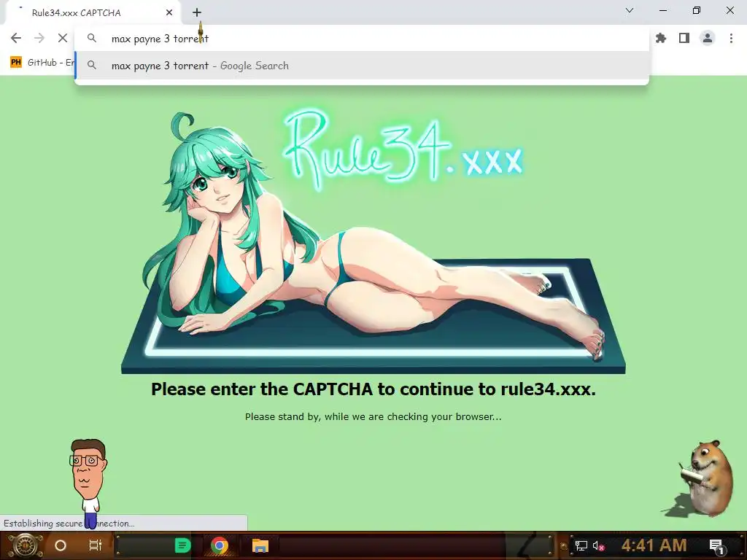Open the network tray icon

581,545
